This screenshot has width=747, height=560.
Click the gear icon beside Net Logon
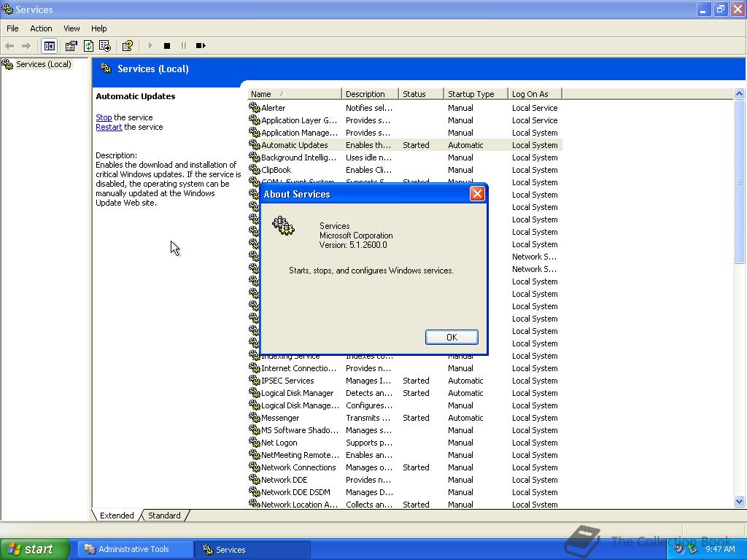[255, 443]
